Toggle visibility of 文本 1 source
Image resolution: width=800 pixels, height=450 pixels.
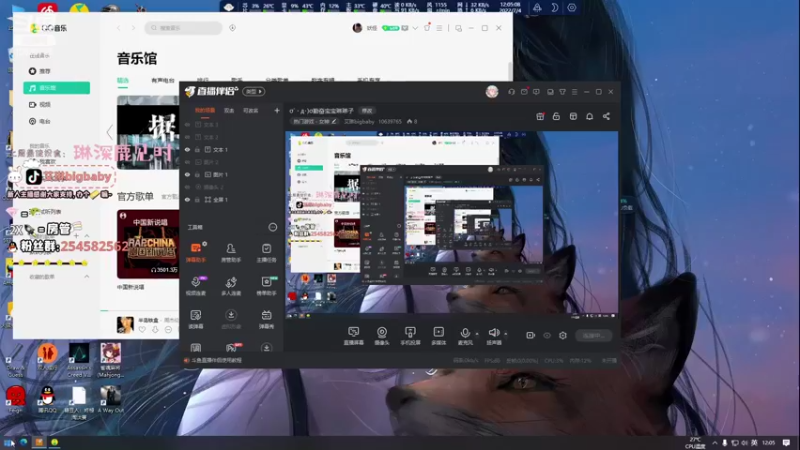187,149
